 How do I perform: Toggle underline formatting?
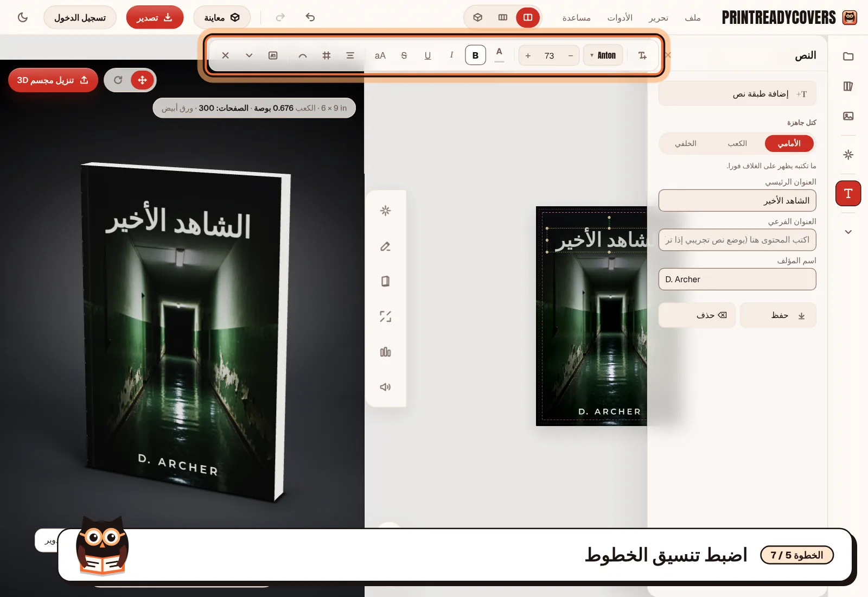point(427,55)
